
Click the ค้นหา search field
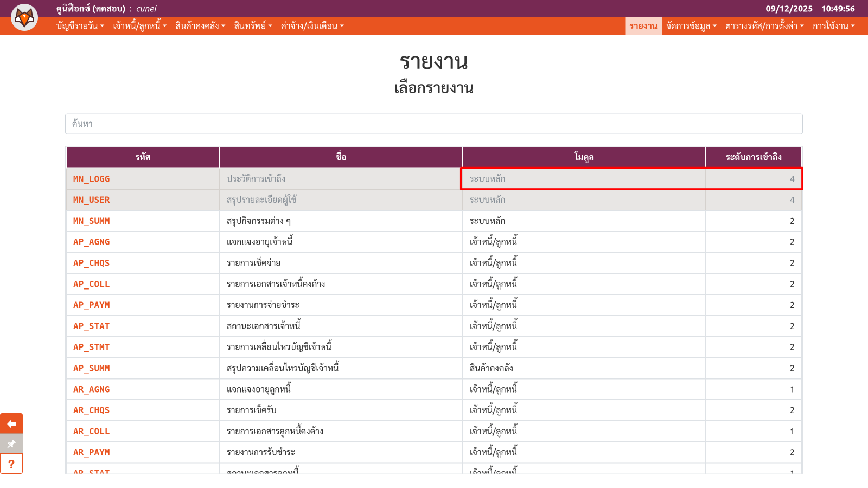point(433,124)
